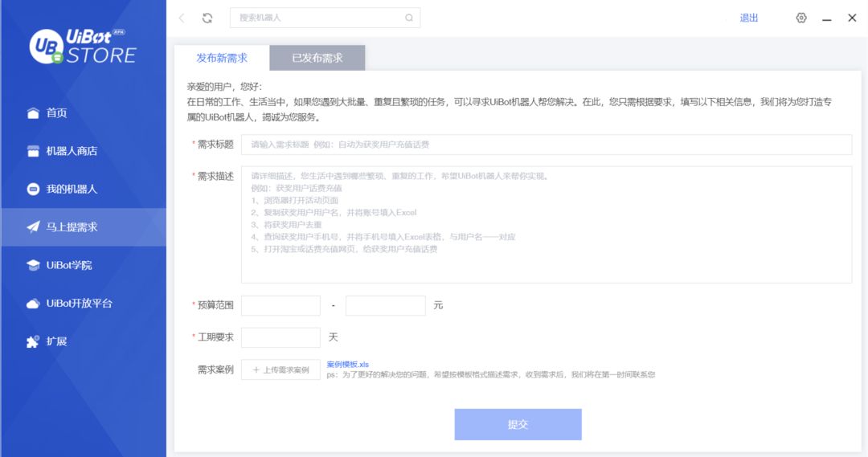Focus the 搜索机器人 search field
The width and height of the screenshot is (868, 457).
point(325,18)
